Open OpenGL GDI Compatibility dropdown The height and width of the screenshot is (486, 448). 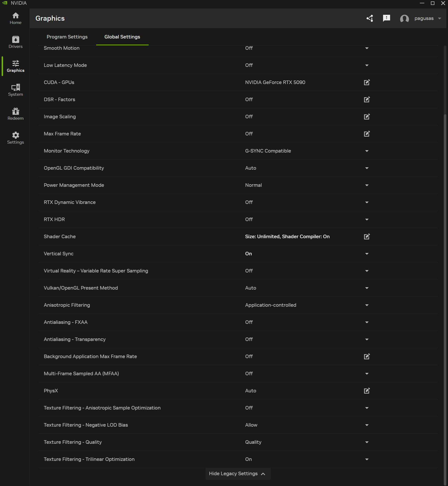click(367, 168)
